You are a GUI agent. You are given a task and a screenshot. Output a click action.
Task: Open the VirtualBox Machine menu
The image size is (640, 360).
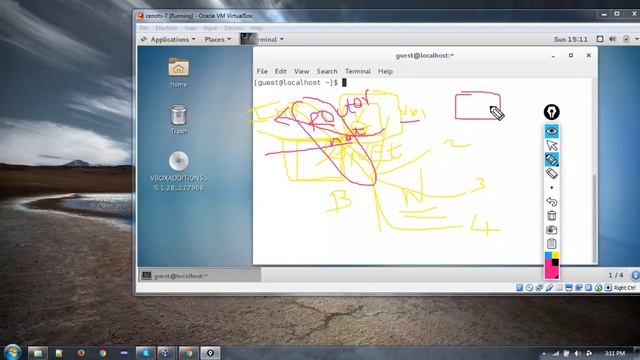(x=166, y=28)
